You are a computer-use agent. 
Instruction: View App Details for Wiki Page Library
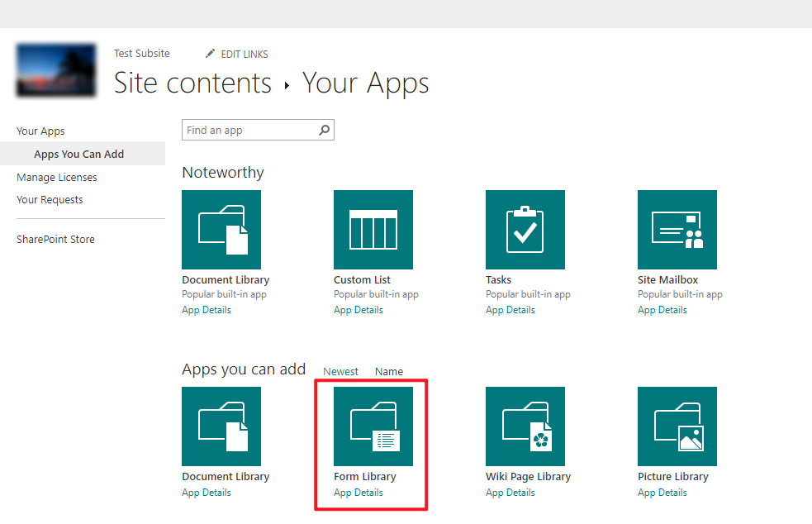click(510, 493)
